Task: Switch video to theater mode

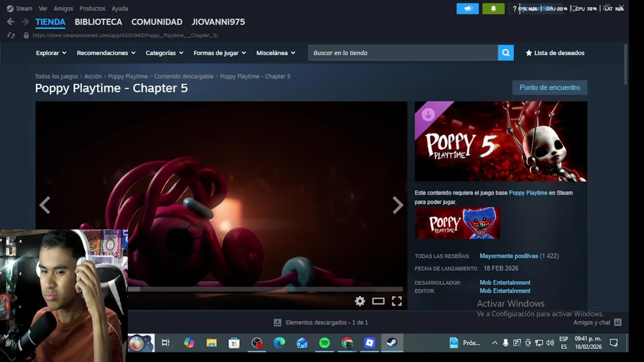Action: point(378,301)
